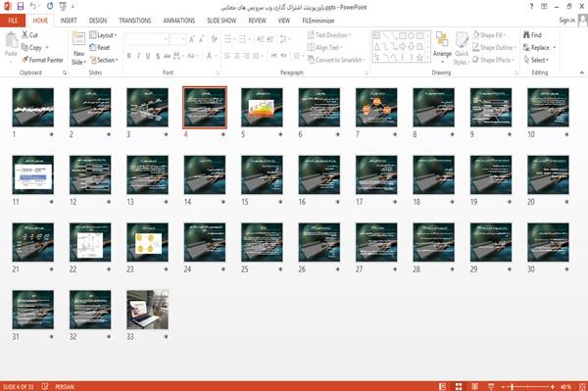The image size is (588, 391).
Task: Open the Shape Fill dropdown
Action: click(x=489, y=35)
